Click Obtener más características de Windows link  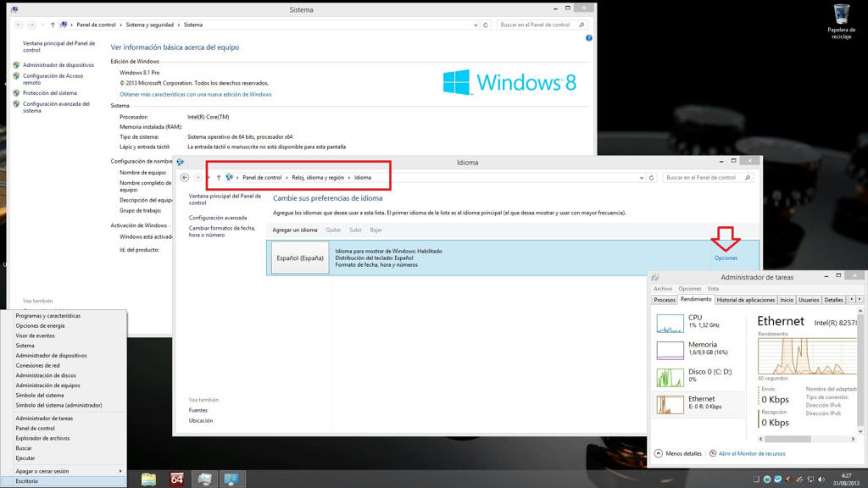point(196,95)
